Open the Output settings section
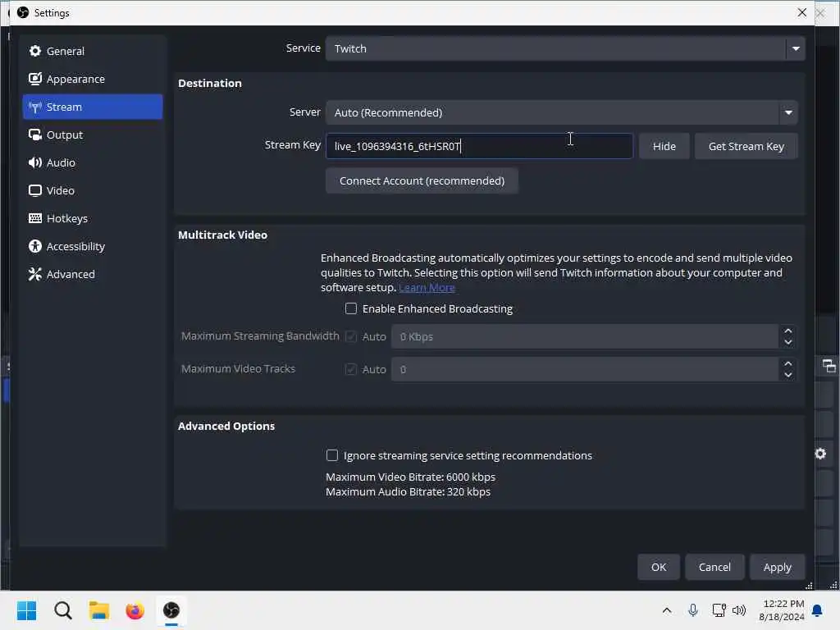 [92, 135]
